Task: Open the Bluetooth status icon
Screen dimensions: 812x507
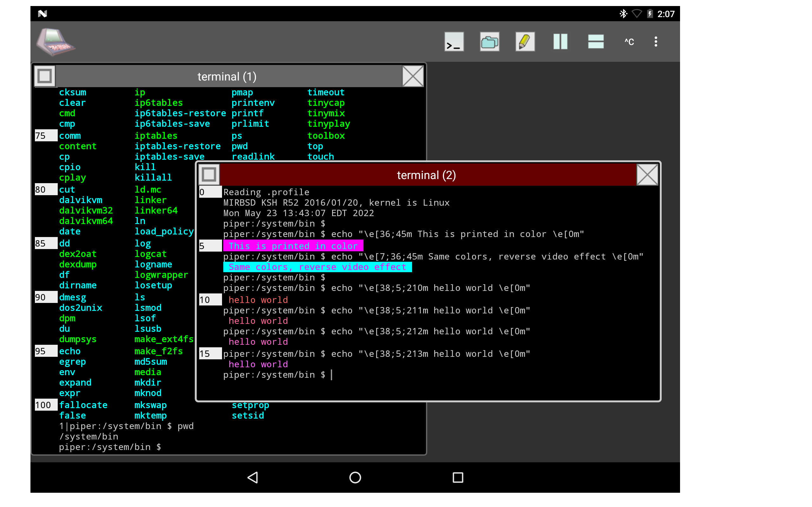Action: 623,13
